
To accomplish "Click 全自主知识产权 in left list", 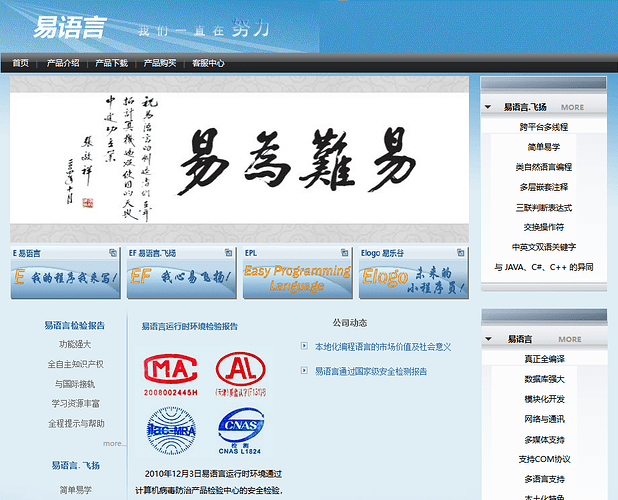I will coord(76,364).
